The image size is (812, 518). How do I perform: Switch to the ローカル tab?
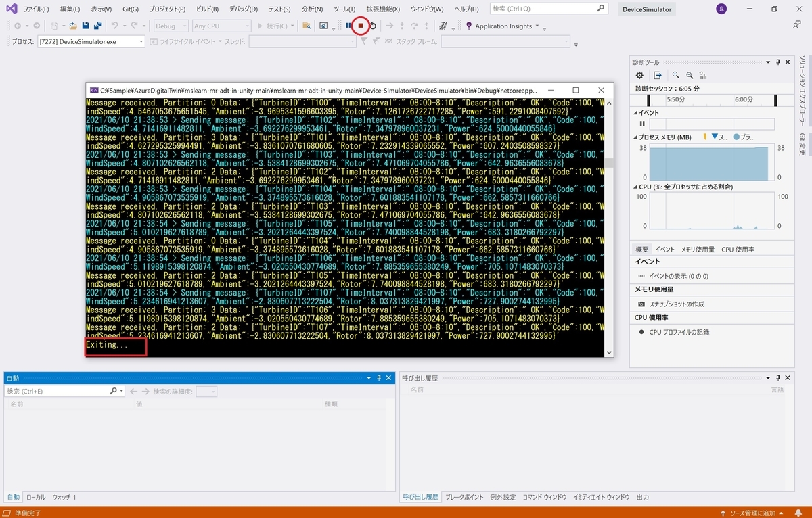[x=36, y=497]
